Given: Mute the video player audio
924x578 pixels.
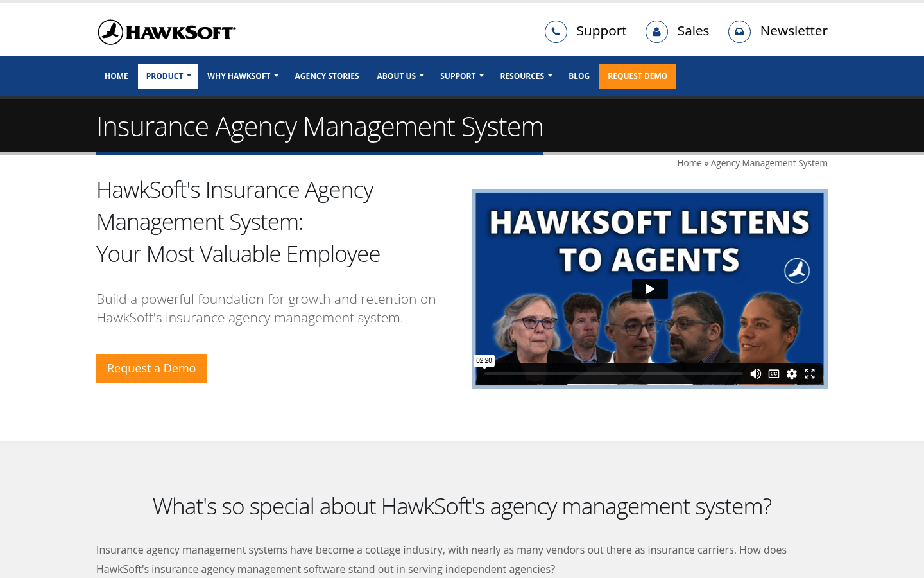Looking at the screenshot, I should click(755, 373).
